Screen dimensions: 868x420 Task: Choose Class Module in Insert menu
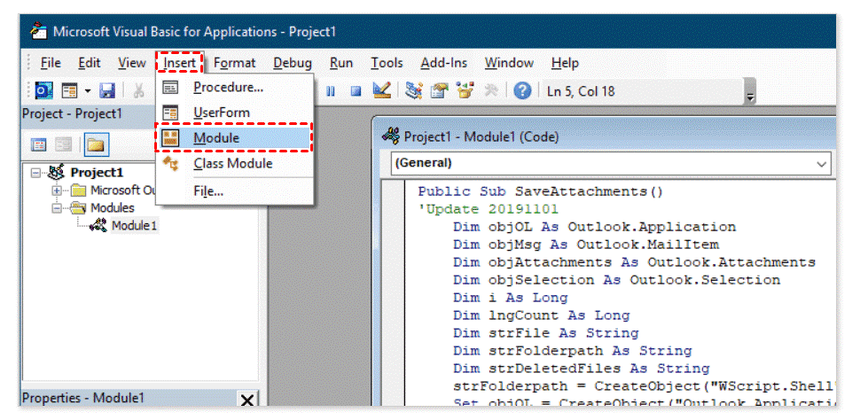232,164
